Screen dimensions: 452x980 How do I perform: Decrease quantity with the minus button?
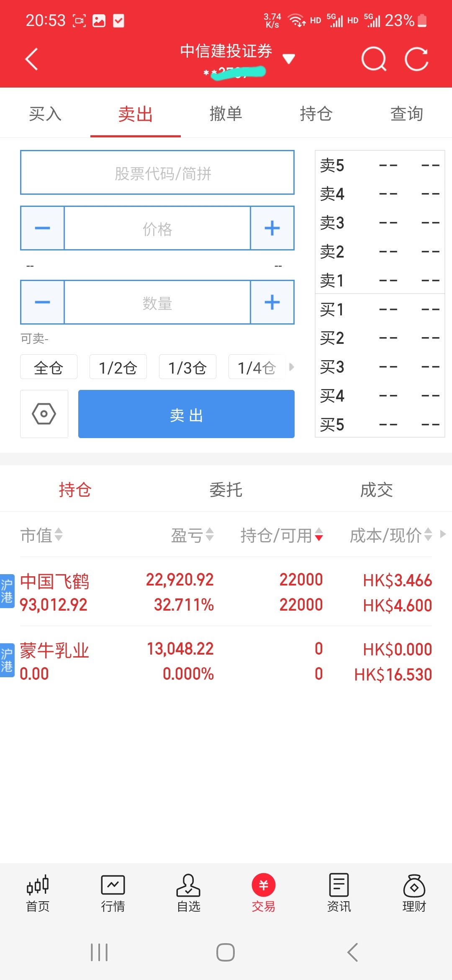point(42,302)
